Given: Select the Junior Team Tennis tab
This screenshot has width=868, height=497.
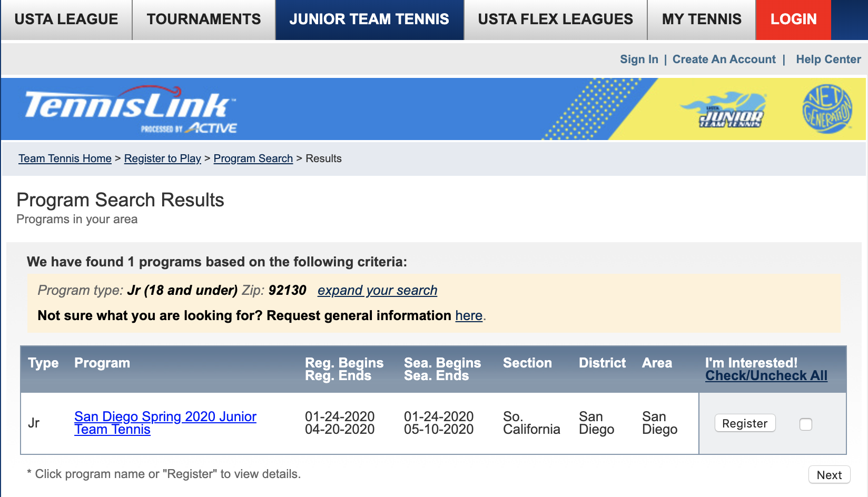Looking at the screenshot, I should point(369,19).
